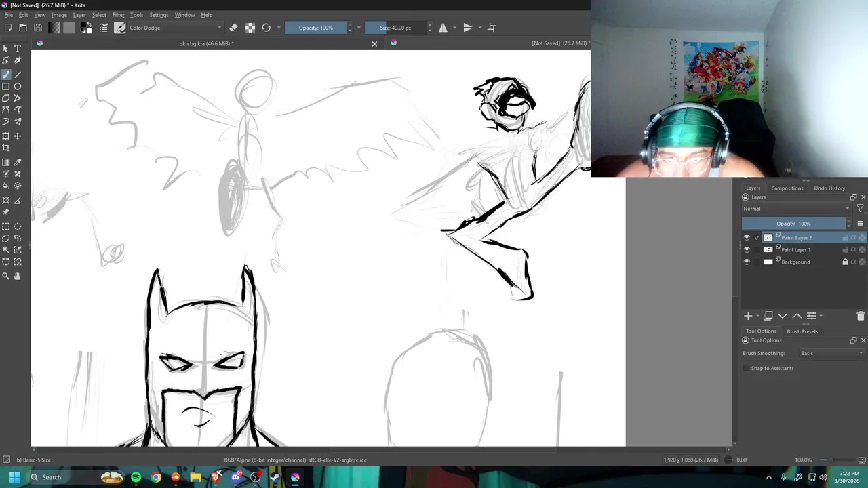Open the layer filter funnel menu
868x488 pixels.
[x=860, y=209]
